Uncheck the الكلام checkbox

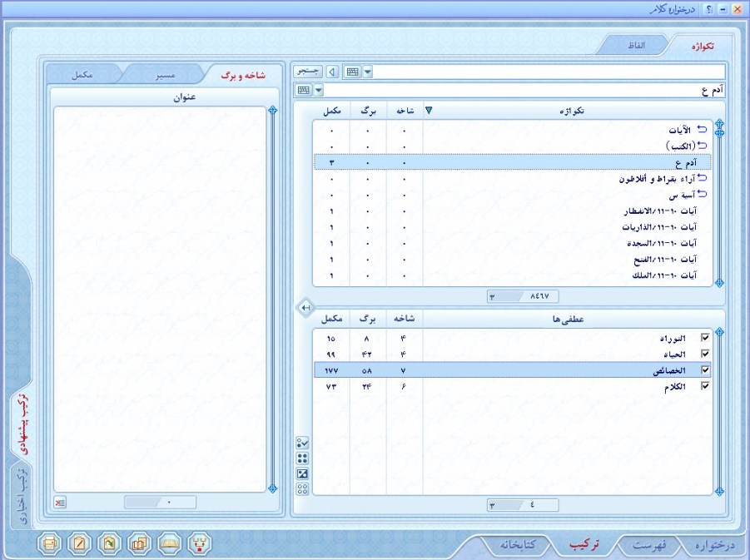(x=706, y=386)
